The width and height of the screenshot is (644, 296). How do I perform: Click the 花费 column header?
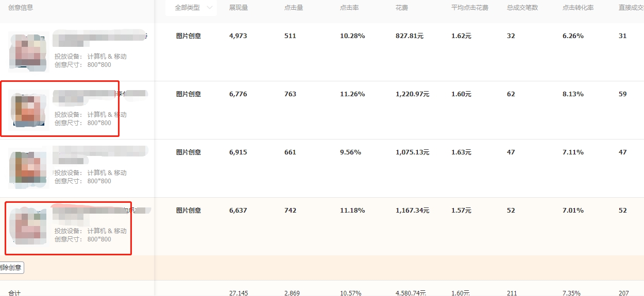point(402,8)
